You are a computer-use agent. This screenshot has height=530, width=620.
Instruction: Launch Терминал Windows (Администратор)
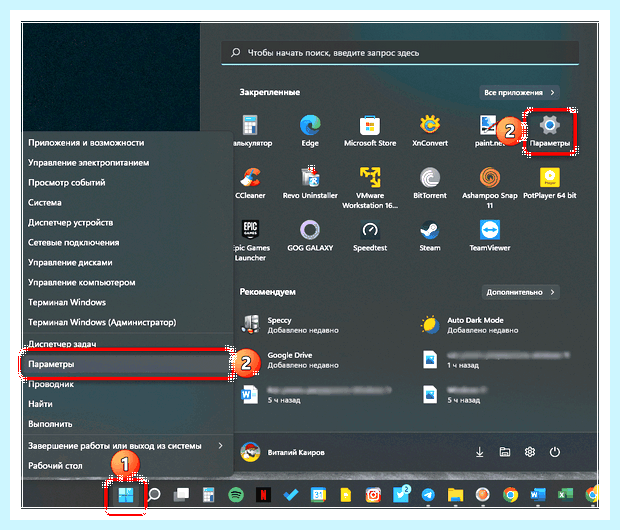pyautogui.click(x=127, y=322)
